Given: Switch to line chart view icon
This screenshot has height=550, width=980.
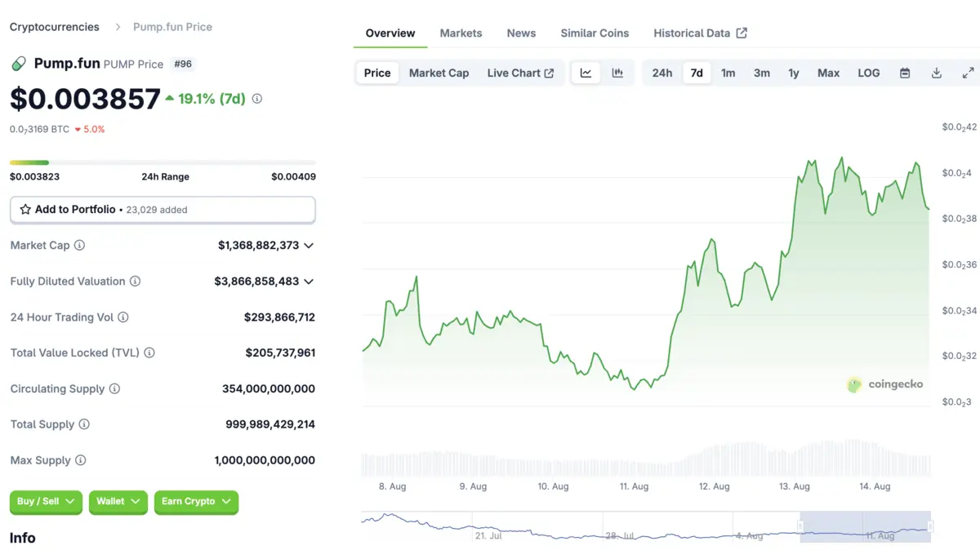Looking at the screenshot, I should coord(586,73).
